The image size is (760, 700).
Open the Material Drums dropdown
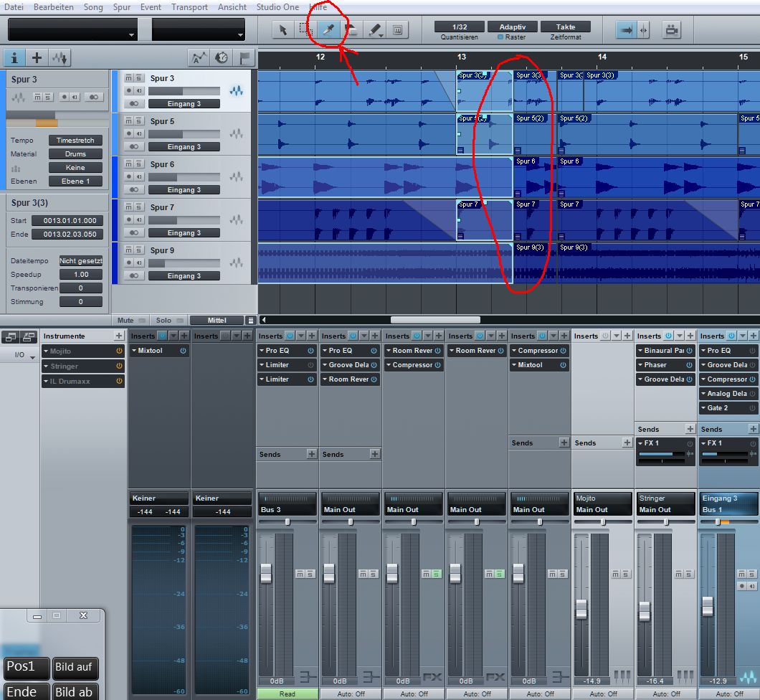point(75,153)
